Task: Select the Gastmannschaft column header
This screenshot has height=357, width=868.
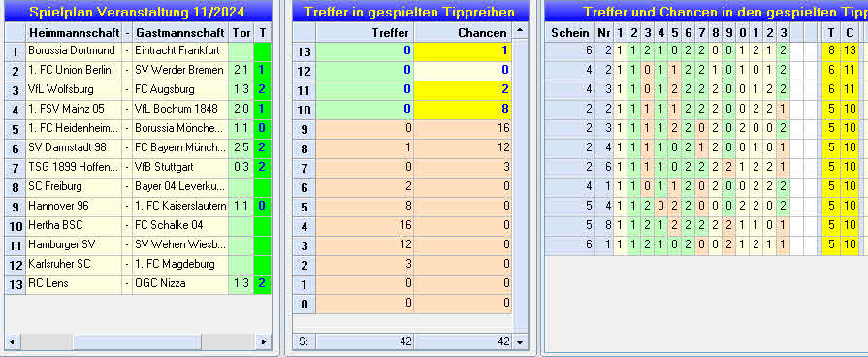Action: [180, 32]
